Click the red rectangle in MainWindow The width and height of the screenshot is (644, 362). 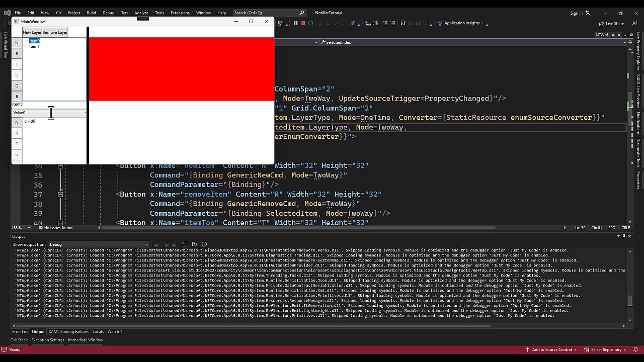182,69
